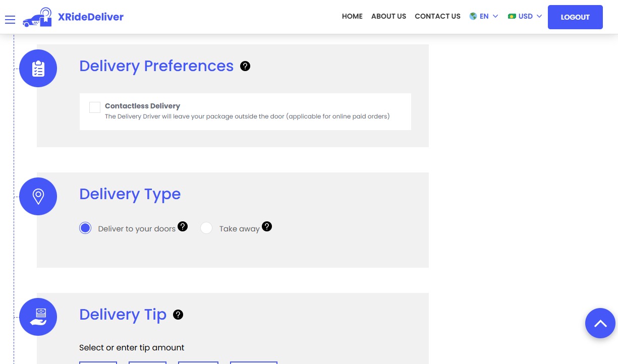Open the hamburger menu icon
The width and height of the screenshot is (618, 364).
10,20
